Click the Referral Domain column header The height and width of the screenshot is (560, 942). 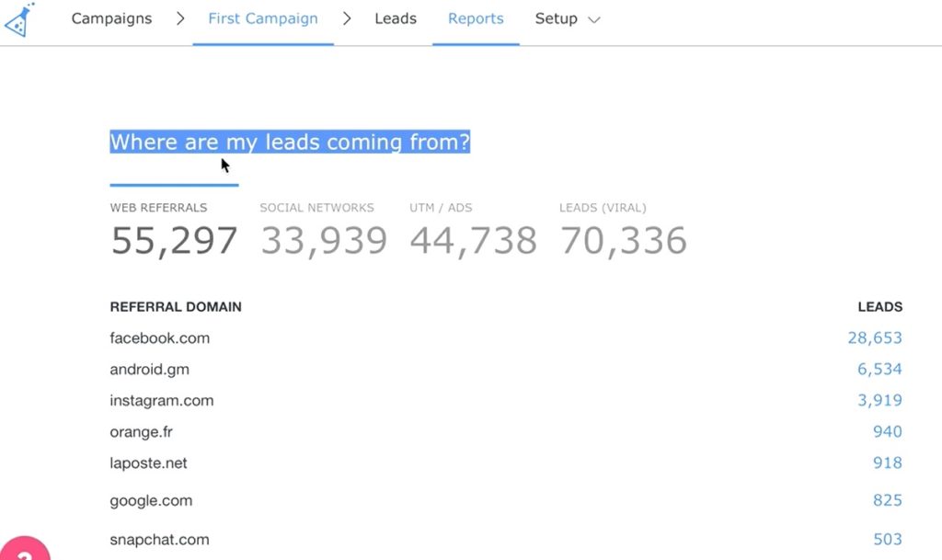pos(176,307)
